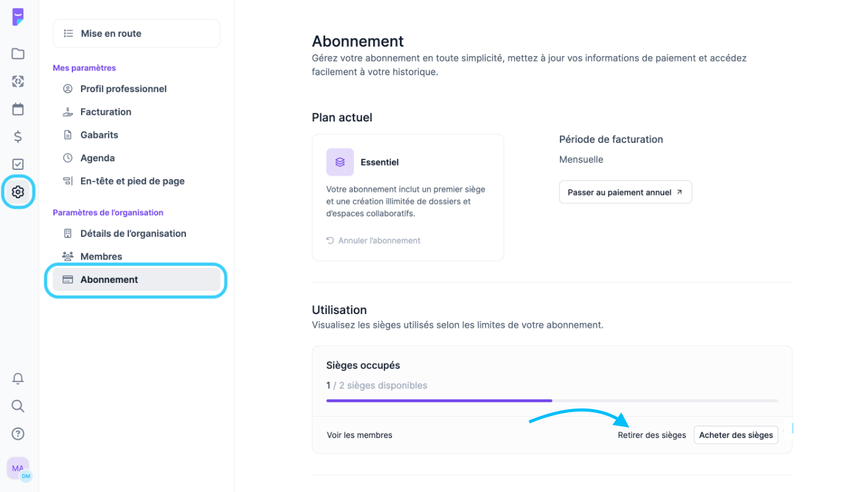Open Gabarits settings page

pos(99,135)
